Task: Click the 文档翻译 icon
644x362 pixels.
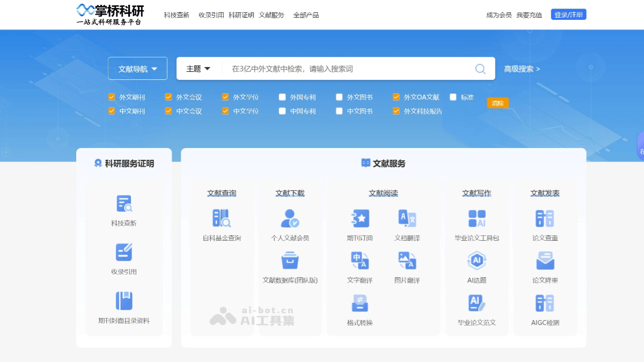Action: (407, 219)
